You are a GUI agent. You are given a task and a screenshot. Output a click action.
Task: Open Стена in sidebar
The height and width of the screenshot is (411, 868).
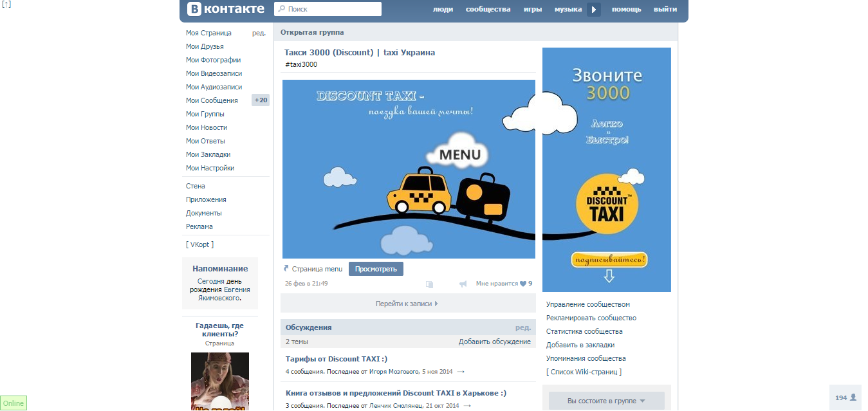[x=196, y=186]
